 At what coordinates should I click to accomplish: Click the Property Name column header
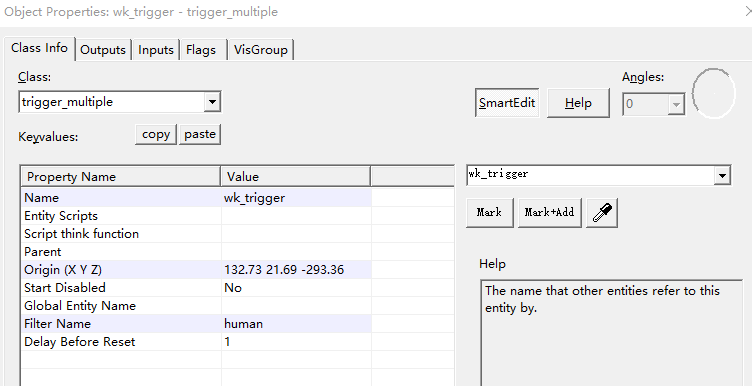click(x=121, y=176)
